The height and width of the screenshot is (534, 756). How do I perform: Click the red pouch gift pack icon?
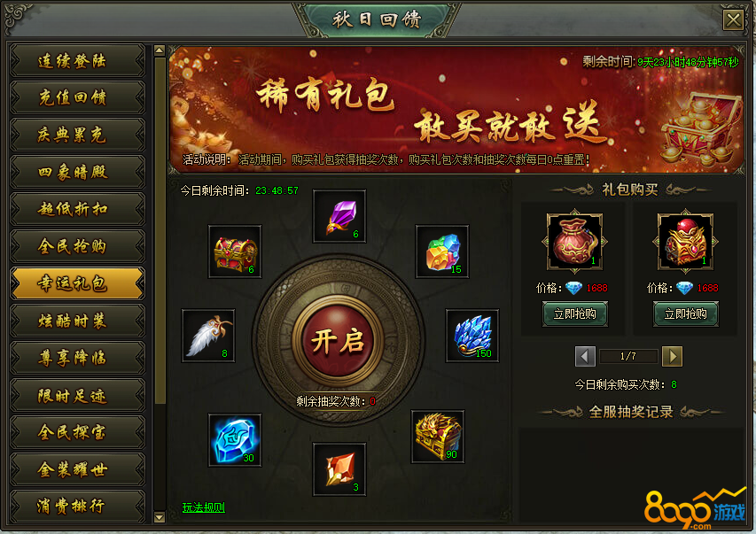pyautogui.click(x=574, y=241)
